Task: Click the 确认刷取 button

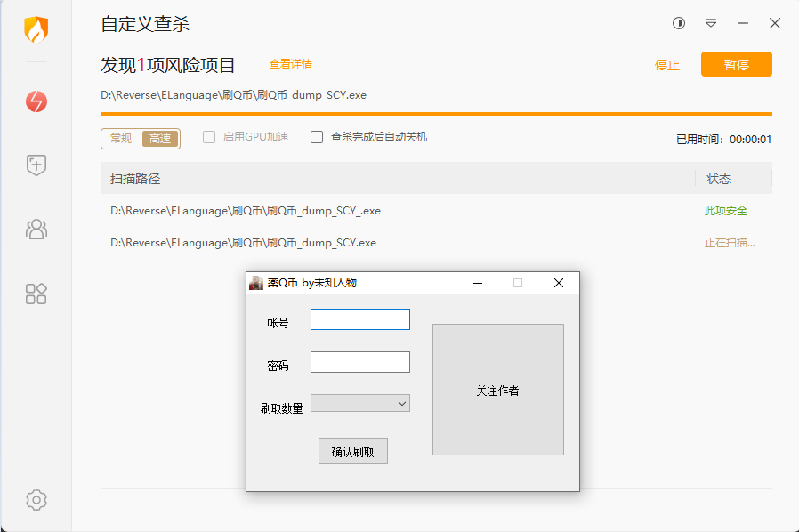Action: [352, 452]
